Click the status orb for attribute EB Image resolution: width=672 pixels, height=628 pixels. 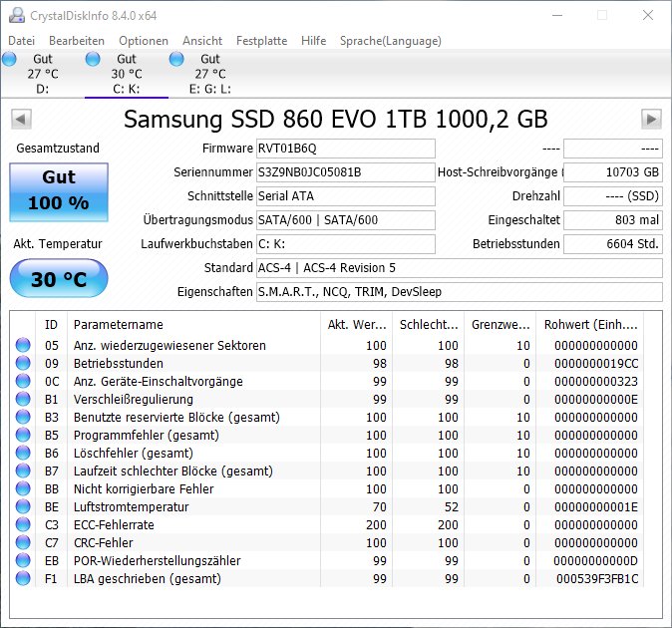[x=23, y=560]
